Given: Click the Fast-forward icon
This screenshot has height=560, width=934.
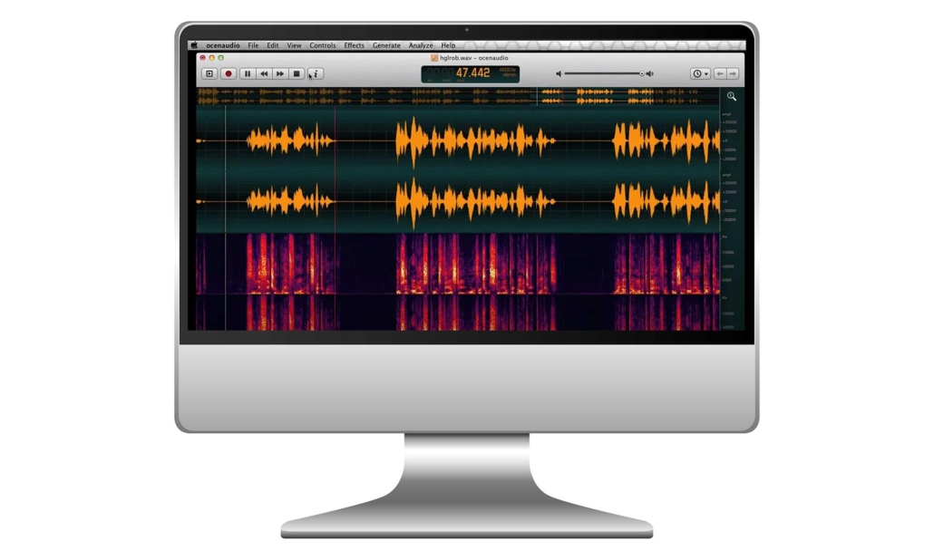Looking at the screenshot, I should coord(279,73).
